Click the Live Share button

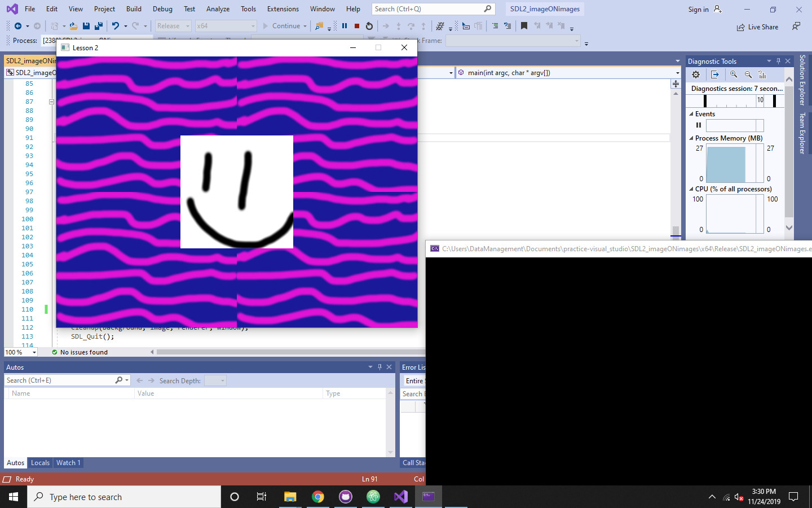[x=757, y=27]
